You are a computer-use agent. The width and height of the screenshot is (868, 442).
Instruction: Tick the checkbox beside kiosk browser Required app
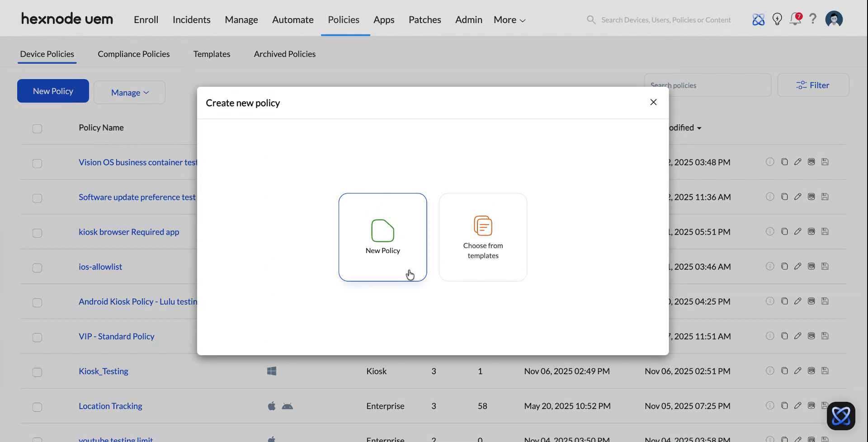pyautogui.click(x=37, y=233)
